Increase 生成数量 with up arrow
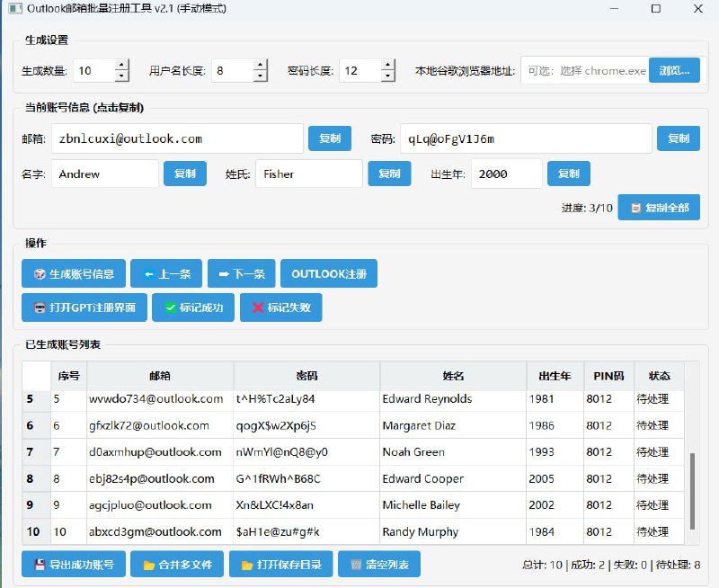This screenshot has width=719, height=588. point(121,65)
